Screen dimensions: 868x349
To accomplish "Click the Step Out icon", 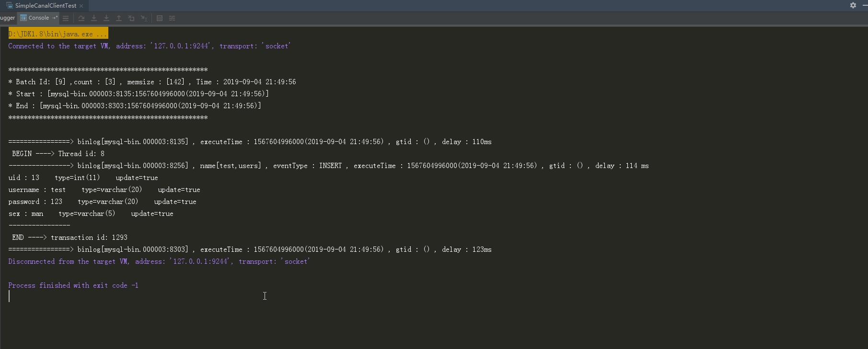I will (x=119, y=18).
